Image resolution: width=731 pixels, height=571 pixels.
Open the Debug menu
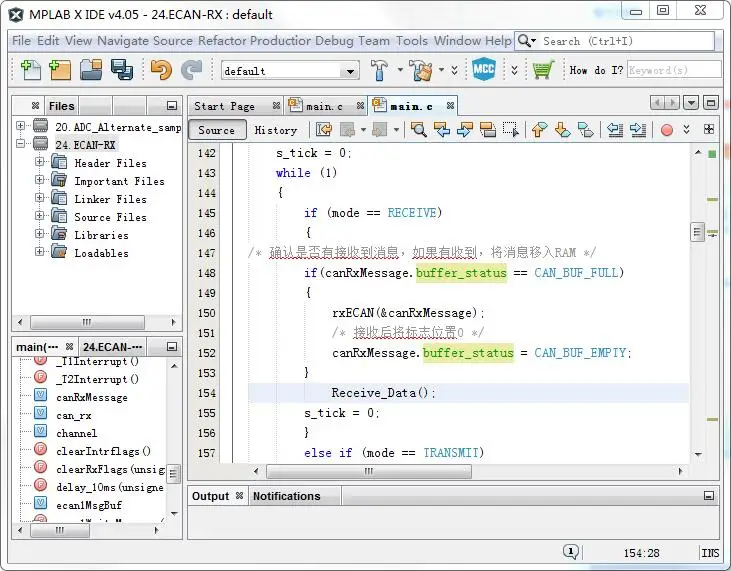334,41
